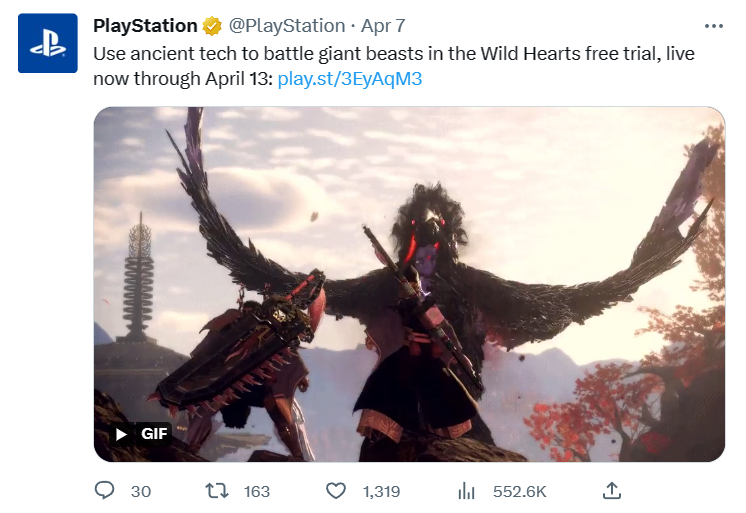Click the retweet arrows icon
Screen dimensions: 746x513
click(217, 491)
